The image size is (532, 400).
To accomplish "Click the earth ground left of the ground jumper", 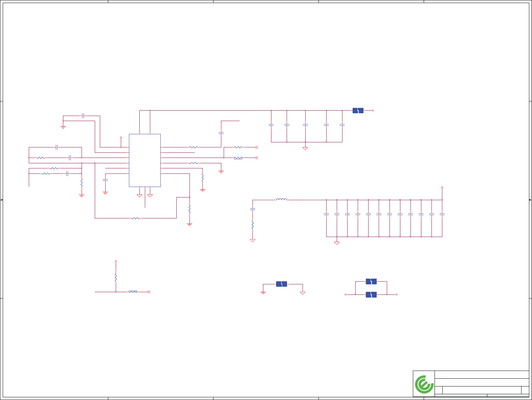I will [263, 293].
